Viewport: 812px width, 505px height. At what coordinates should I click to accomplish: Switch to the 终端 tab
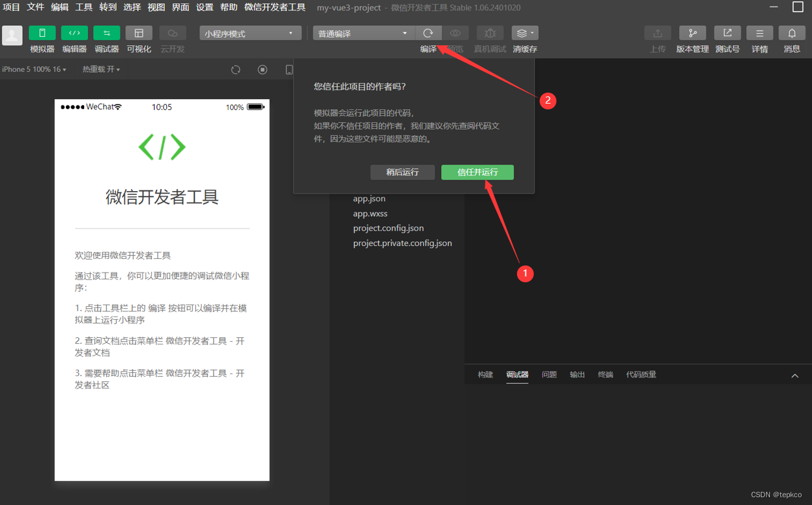(606, 374)
